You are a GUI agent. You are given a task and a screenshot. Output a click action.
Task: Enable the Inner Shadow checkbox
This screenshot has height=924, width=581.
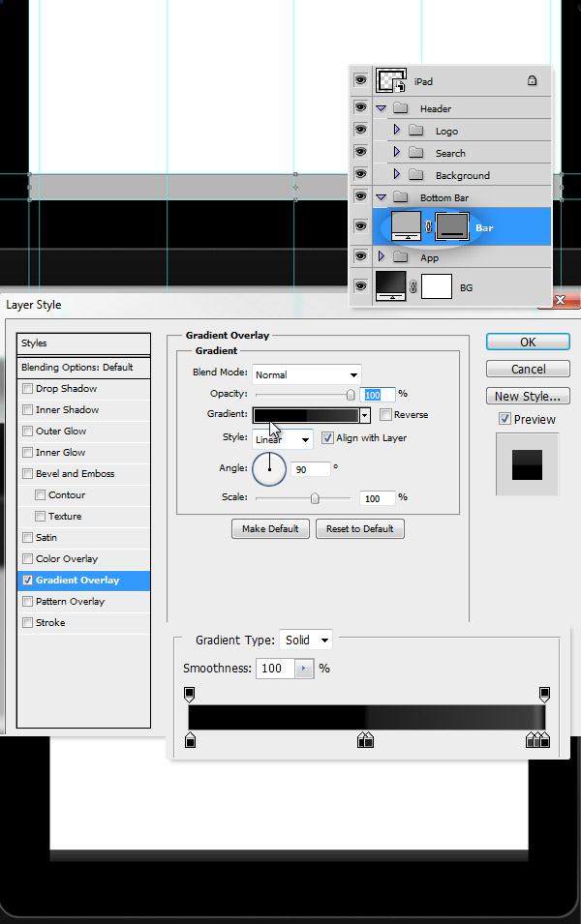27,409
